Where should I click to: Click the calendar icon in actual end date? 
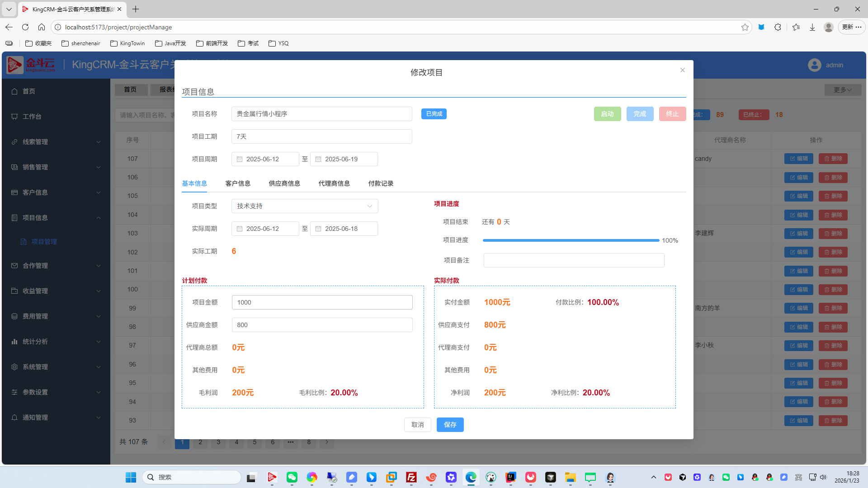318,229
